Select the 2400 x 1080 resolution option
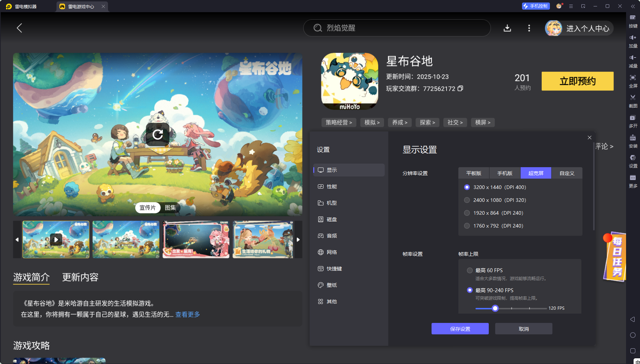The height and width of the screenshot is (364, 640). tap(467, 200)
